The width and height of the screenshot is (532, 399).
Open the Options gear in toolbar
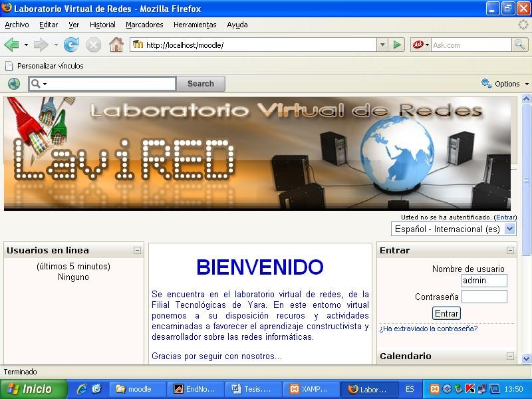(505, 84)
